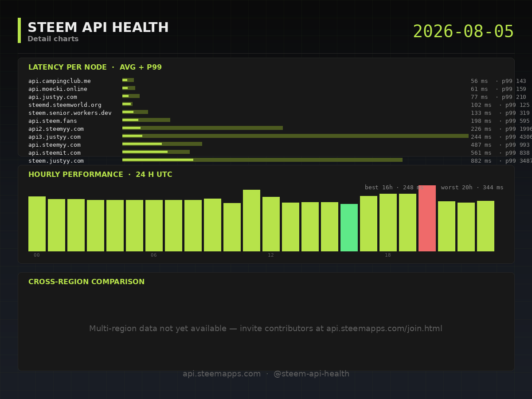532x399 pixels.
Task: Click the last hourly bar at hour 23
Action: [485, 226]
